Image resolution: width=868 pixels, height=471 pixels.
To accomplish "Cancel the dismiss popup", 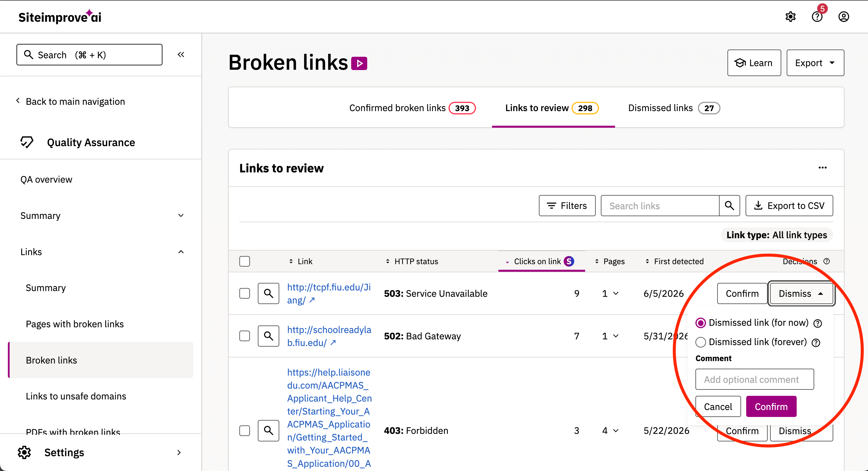I will pos(718,407).
